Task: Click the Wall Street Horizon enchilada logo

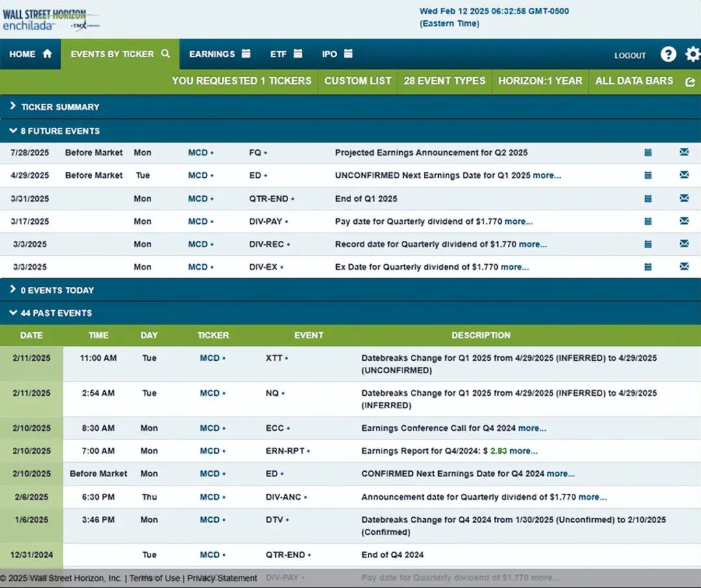Action: pos(51,20)
